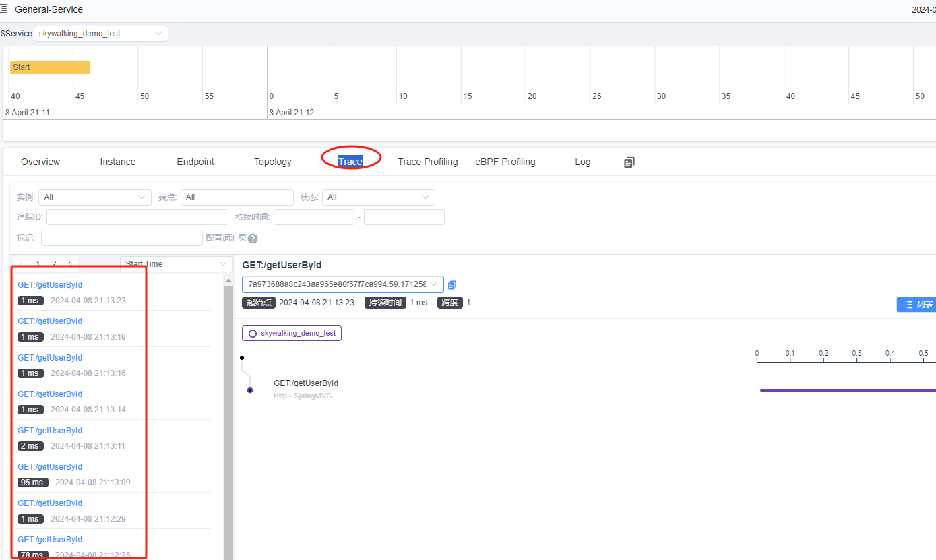Copy the trace ID using the copy icon

pos(452,284)
